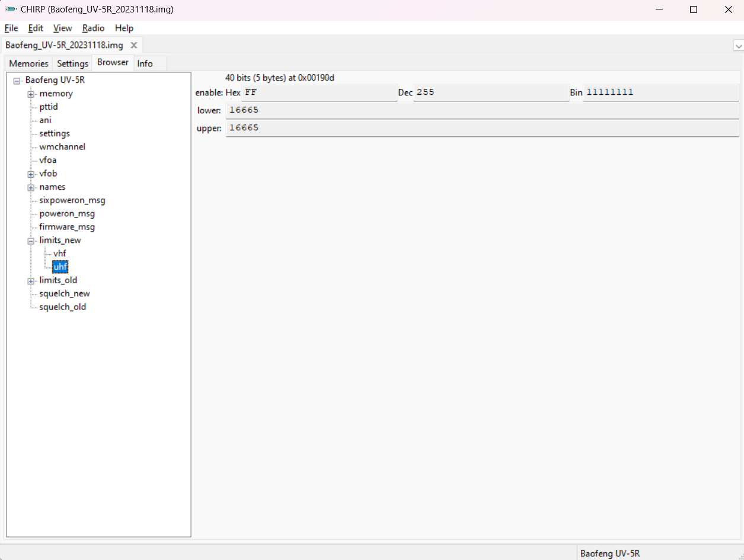This screenshot has width=744, height=560.
Task: Select vhf under limits_new
Action: (60, 254)
